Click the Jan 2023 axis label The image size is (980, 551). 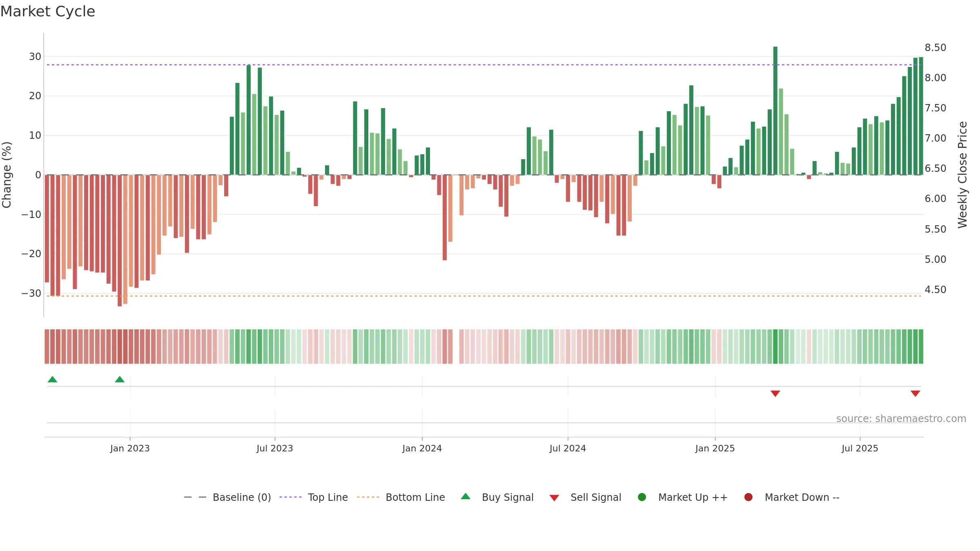click(x=130, y=448)
